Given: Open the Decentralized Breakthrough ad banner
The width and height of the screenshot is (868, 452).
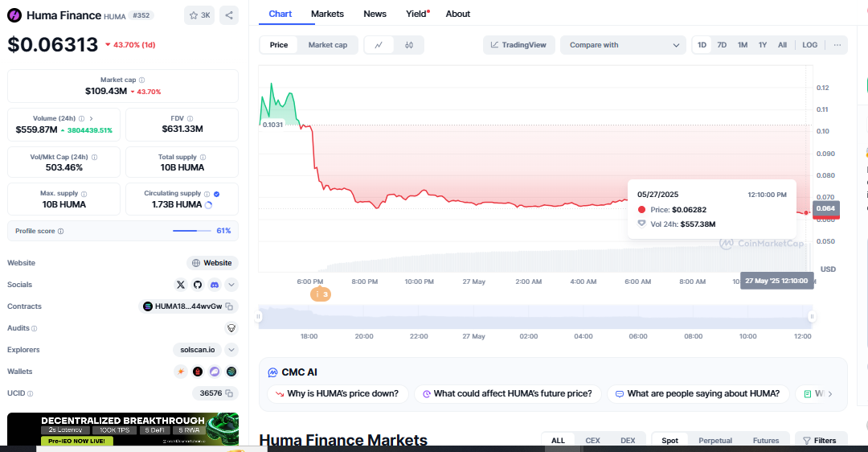Looking at the screenshot, I should pyautogui.click(x=123, y=429).
